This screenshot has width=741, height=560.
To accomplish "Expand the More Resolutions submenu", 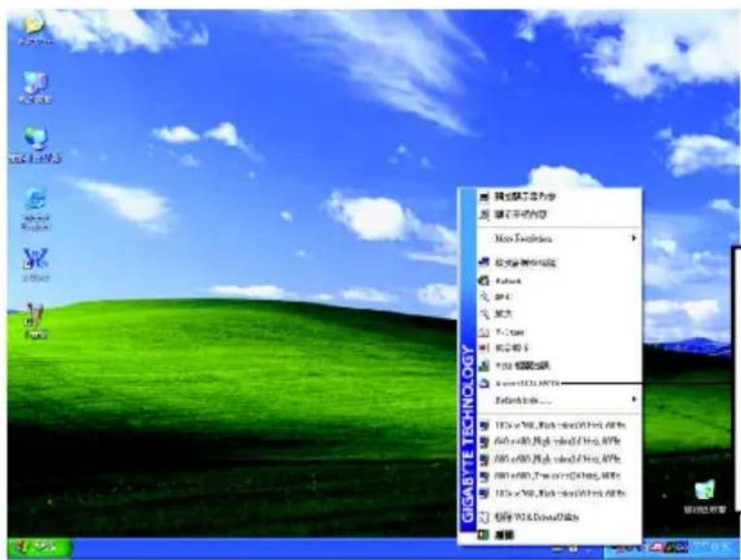I will pyautogui.click(x=559, y=238).
